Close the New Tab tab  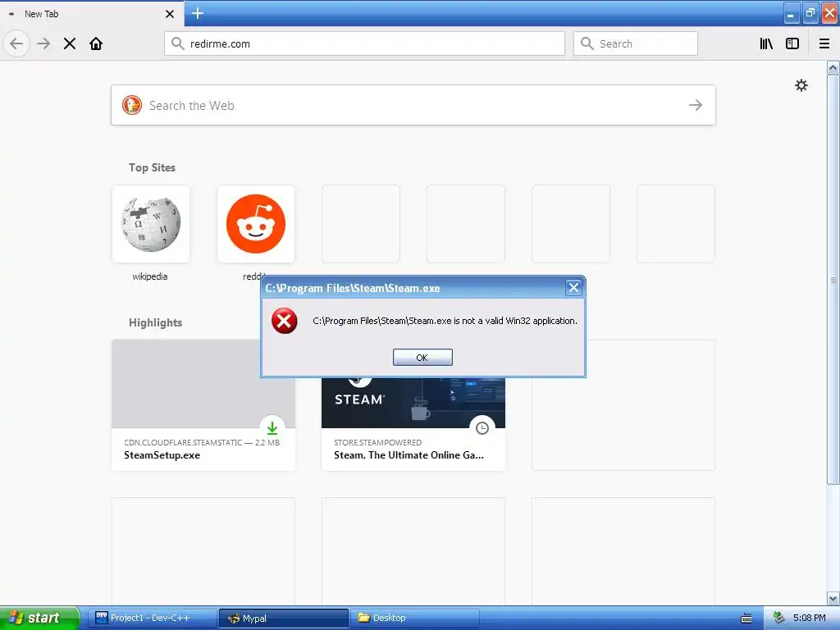click(169, 14)
